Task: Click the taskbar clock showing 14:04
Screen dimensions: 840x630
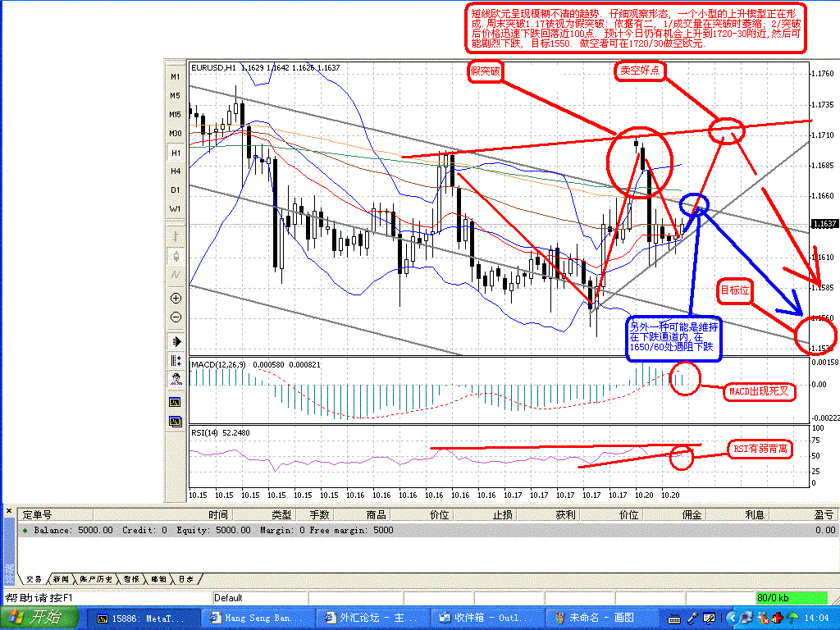Action: tap(816, 619)
